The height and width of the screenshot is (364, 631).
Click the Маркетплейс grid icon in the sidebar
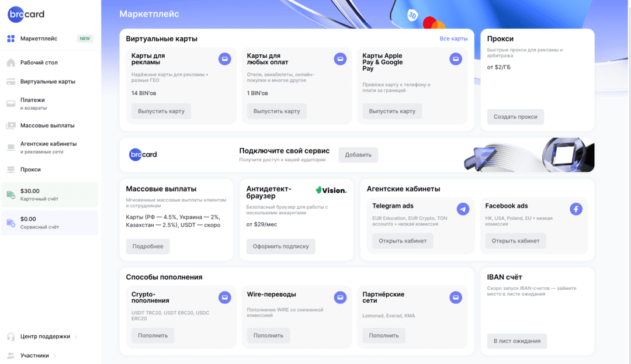tap(11, 39)
